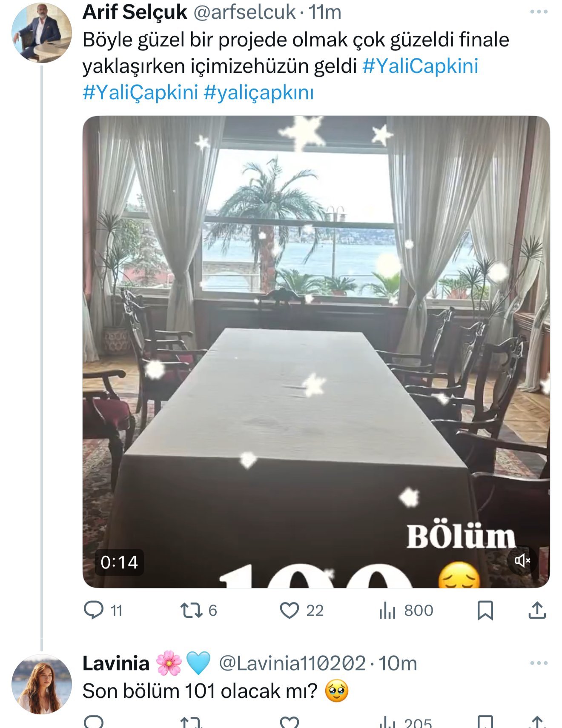Open the lowercase #yaliçapkını hashtag

click(258, 92)
